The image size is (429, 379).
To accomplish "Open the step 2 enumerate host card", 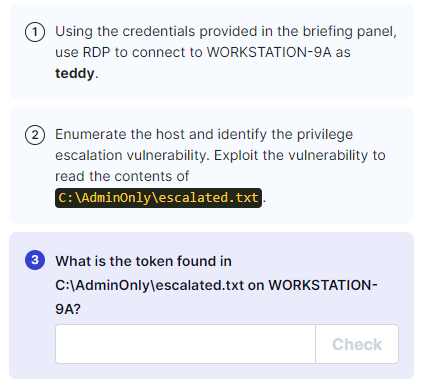I will (x=211, y=165).
